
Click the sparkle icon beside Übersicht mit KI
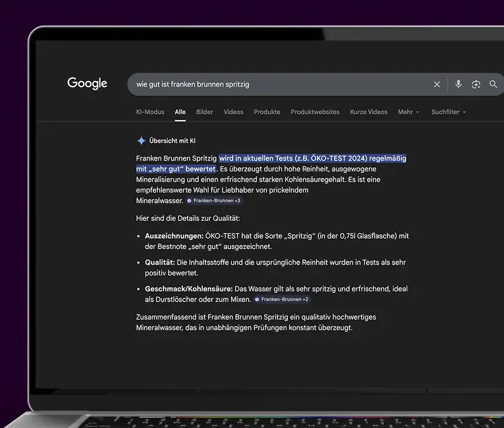point(141,141)
